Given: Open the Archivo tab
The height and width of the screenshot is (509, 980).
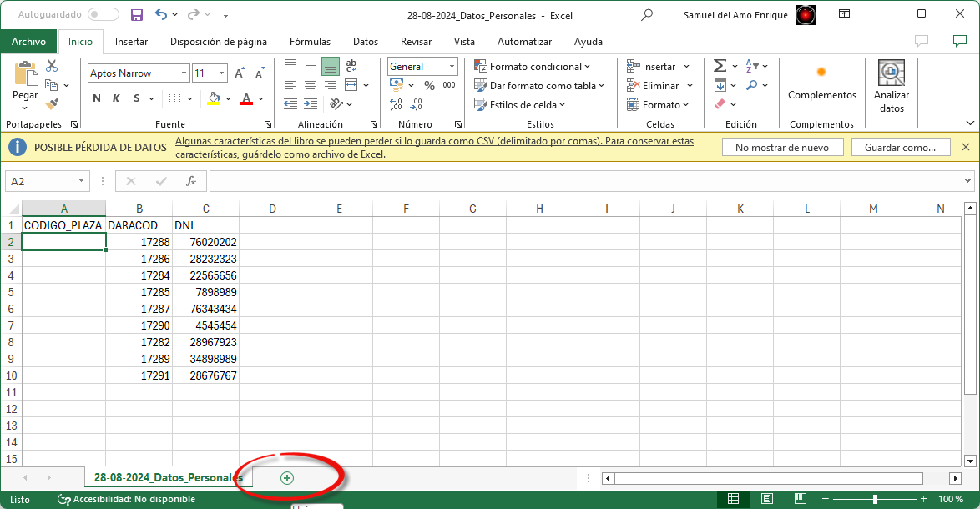Looking at the screenshot, I should (x=28, y=41).
